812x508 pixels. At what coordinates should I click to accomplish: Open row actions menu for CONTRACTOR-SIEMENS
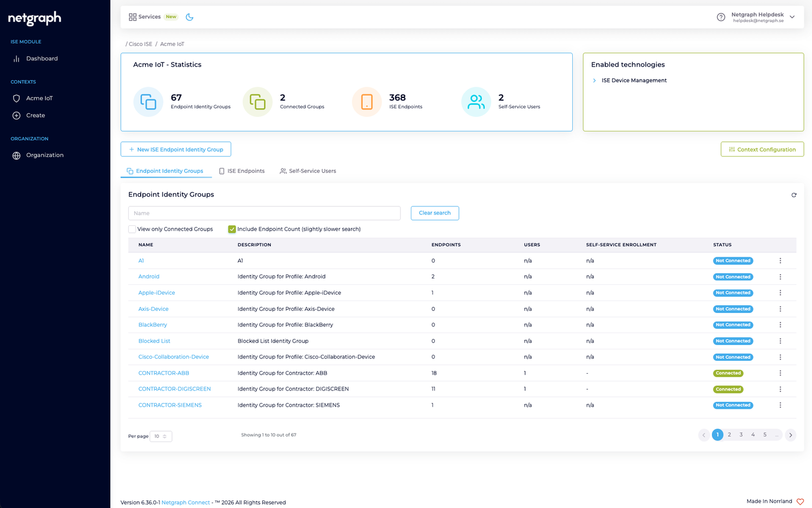coord(780,405)
